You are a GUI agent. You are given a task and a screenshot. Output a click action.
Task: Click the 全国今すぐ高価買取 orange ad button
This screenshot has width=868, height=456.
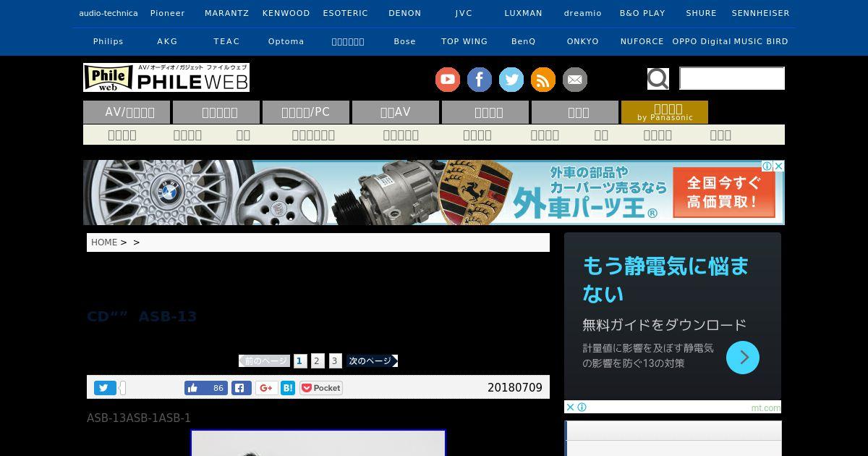coord(724,193)
